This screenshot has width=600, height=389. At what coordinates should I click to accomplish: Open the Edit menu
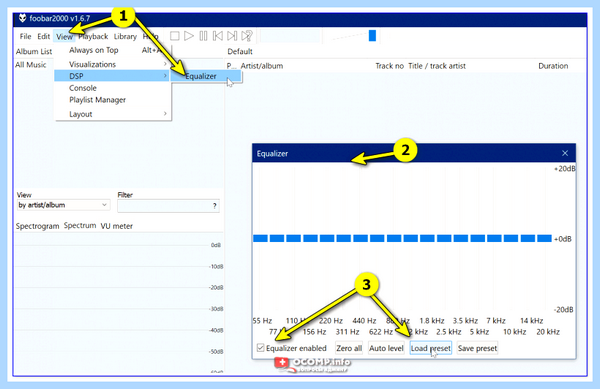[43, 36]
